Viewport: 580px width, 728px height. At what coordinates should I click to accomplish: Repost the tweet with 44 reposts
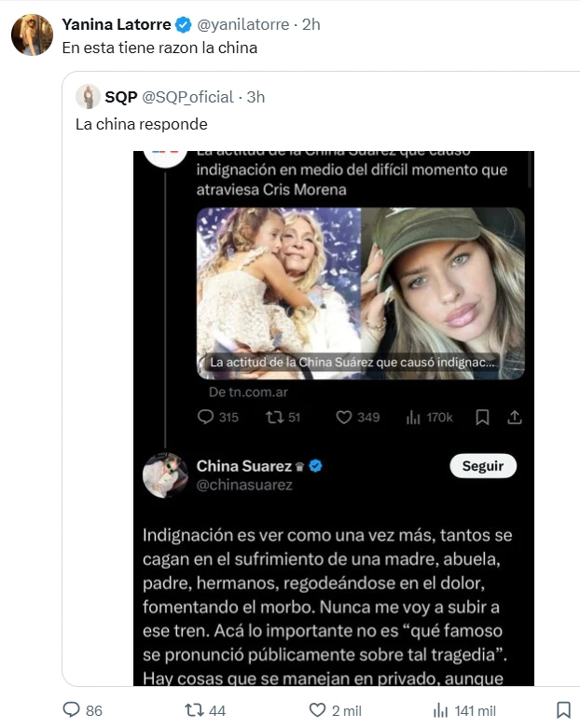(195, 710)
